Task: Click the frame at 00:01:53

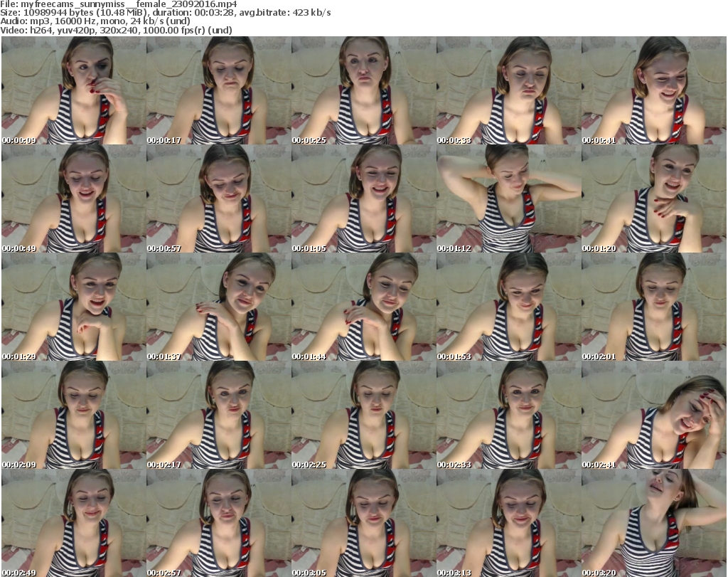Action: (509, 307)
